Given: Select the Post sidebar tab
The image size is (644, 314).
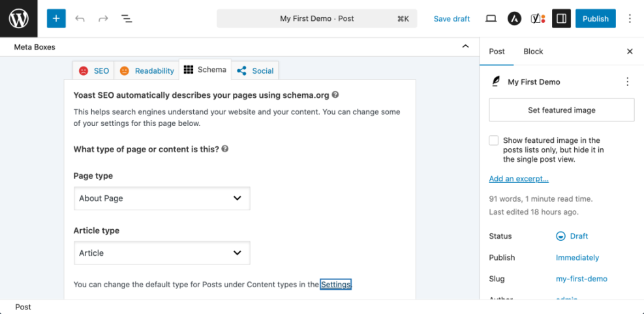Looking at the screenshot, I should pyautogui.click(x=497, y=52).
